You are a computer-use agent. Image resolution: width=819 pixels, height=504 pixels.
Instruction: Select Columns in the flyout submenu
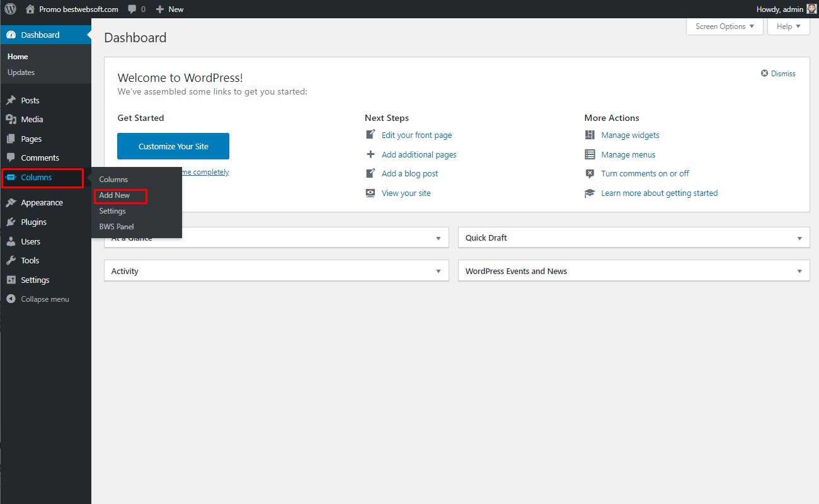click(113, 180)
